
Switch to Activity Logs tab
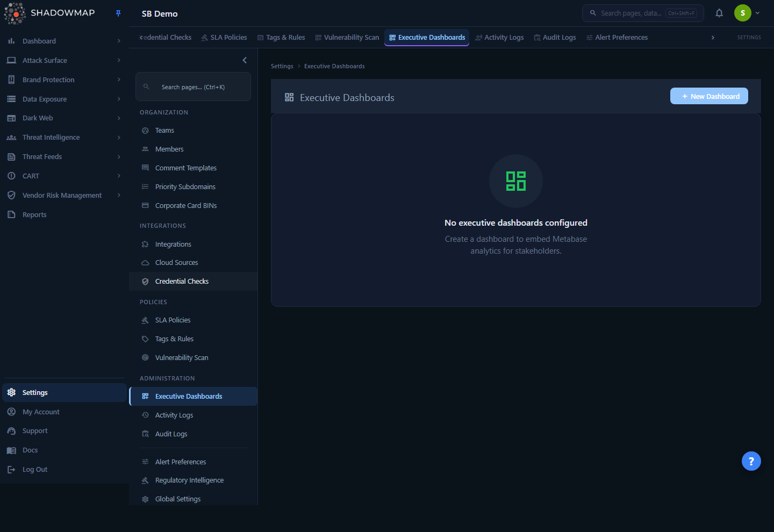(499, 38)
